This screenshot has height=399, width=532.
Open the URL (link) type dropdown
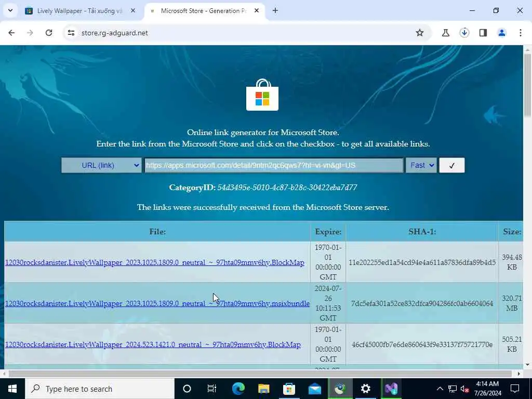tap(101, 165)
